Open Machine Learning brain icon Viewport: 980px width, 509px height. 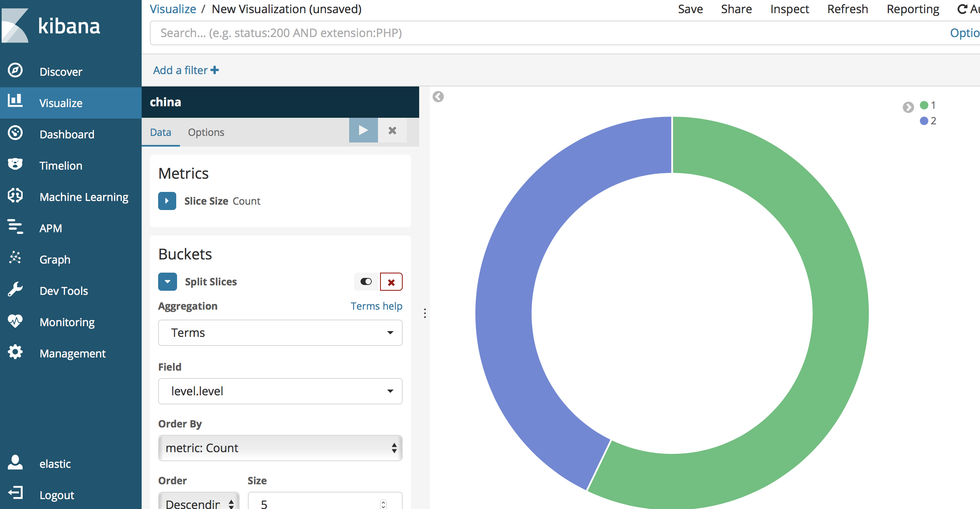15,196
